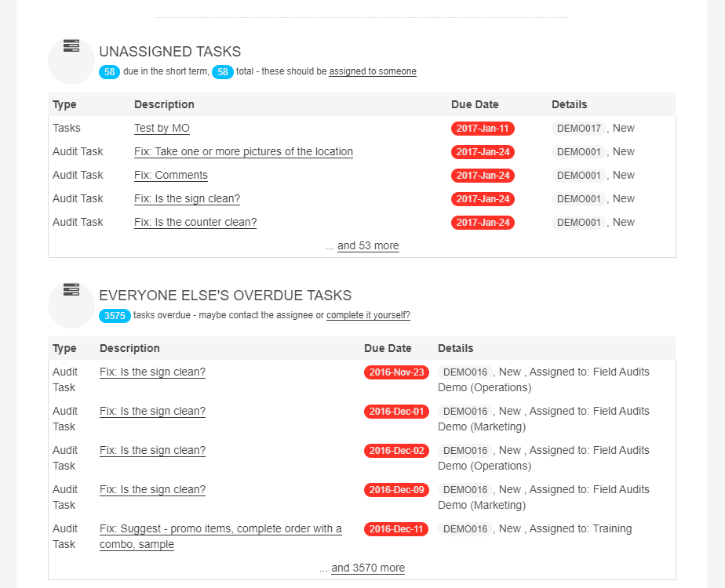Click the 'EVERYONE ELSE'S OVERDUE TASKS' heading

(225, 296)
